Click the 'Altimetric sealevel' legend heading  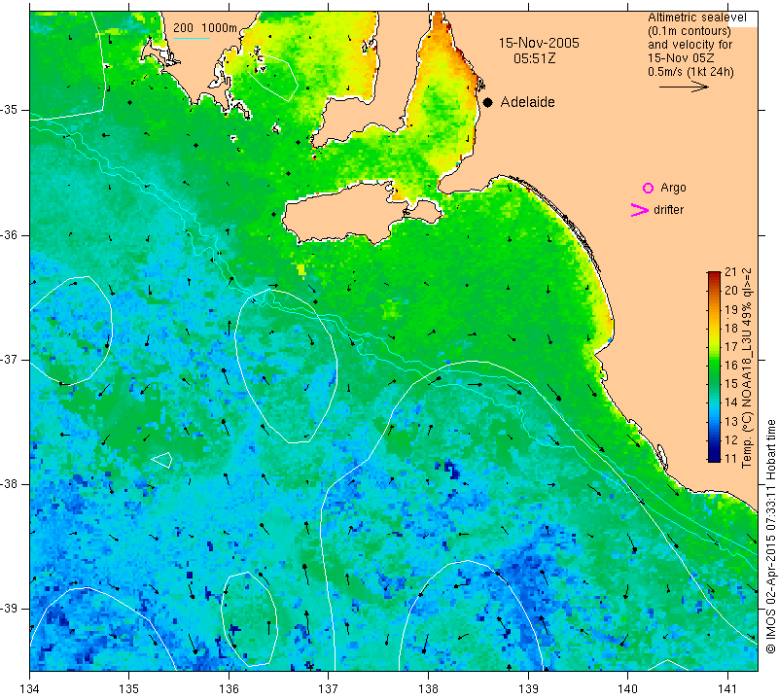point(696,17)
